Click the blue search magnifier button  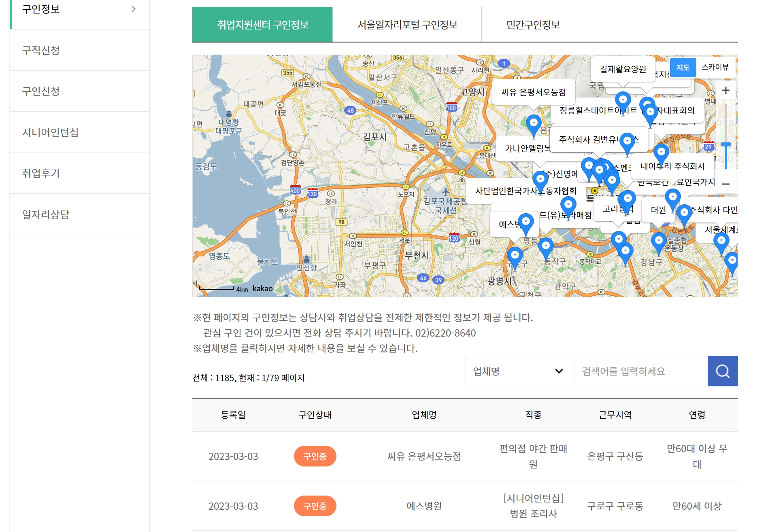pyautogui.click(x=722, y=371)
